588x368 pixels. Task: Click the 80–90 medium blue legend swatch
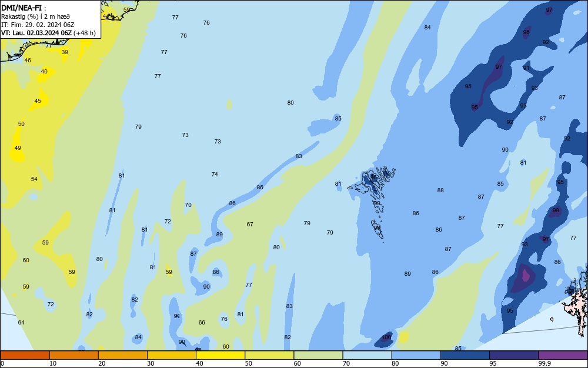416,355
